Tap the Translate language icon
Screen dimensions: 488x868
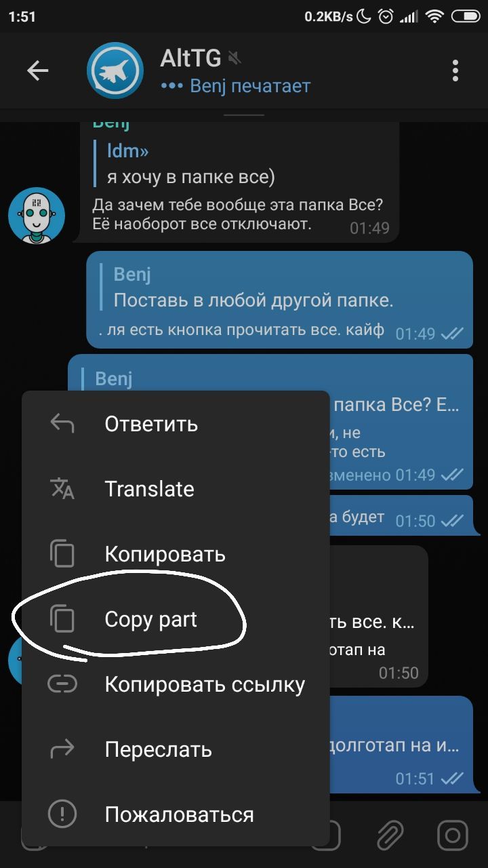tap(62, 489)
